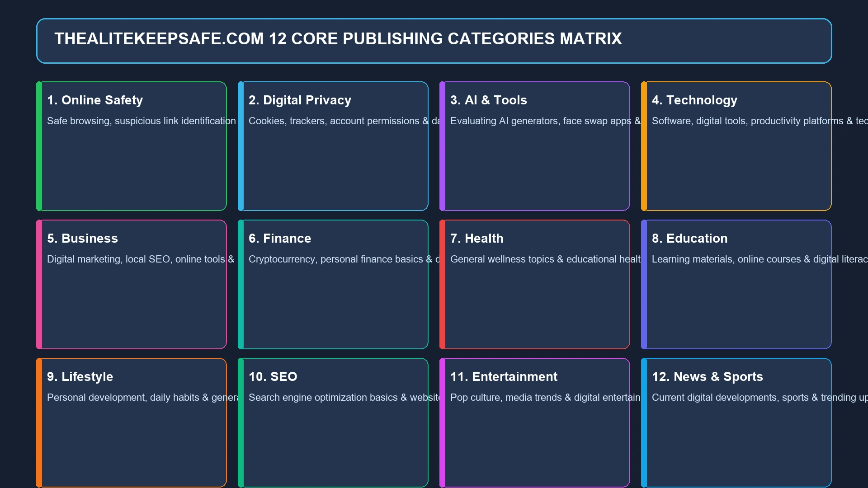
Task: Click the matrix title heading text
Action: (x=338, y=39)
